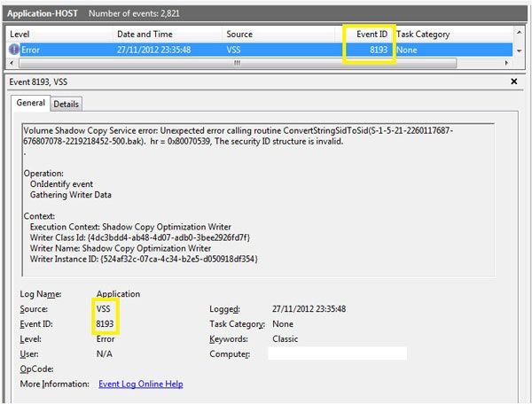
Task: Click the Application-HOST log title
Action: tap(43, 13)
